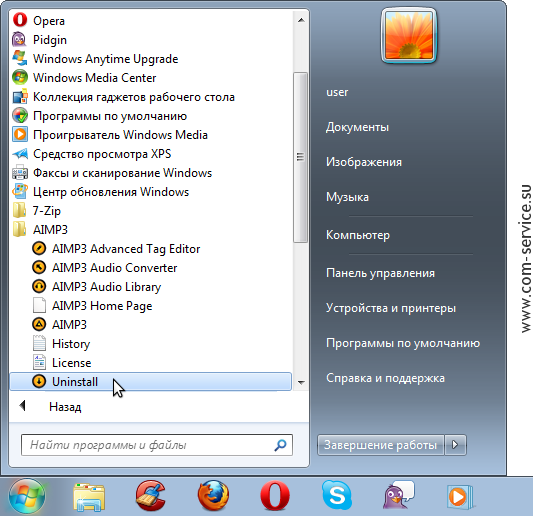Open Windows Media Center entry
This screenshot has width=533, height=516.
point(151,78)
